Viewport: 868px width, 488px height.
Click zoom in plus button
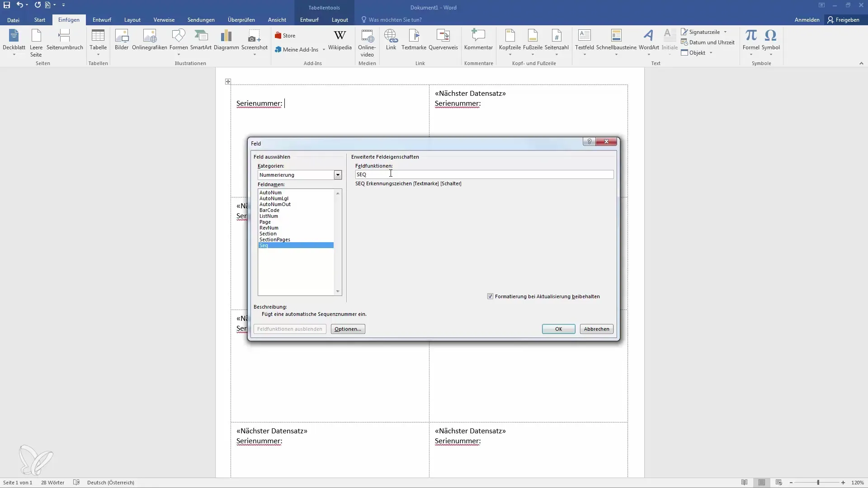(843, 483)
